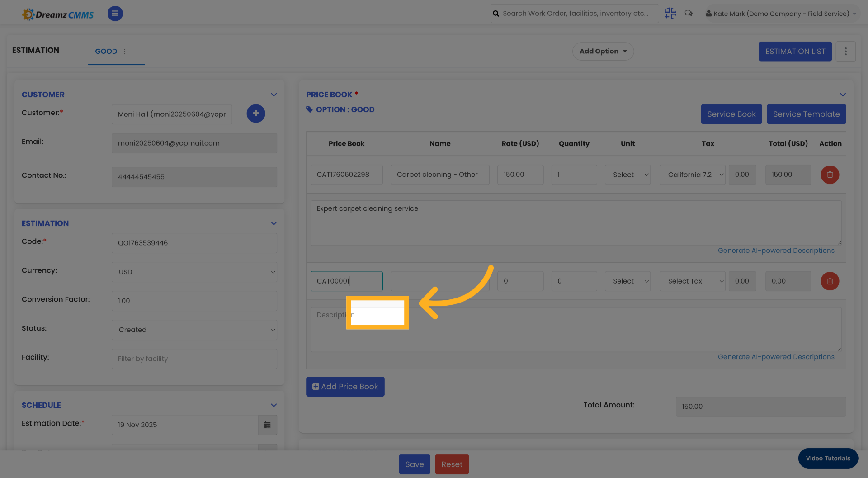Viewport: 868px width, 478px height.
Task: Collapse the Customer section
Action: (x=274, y=95)
